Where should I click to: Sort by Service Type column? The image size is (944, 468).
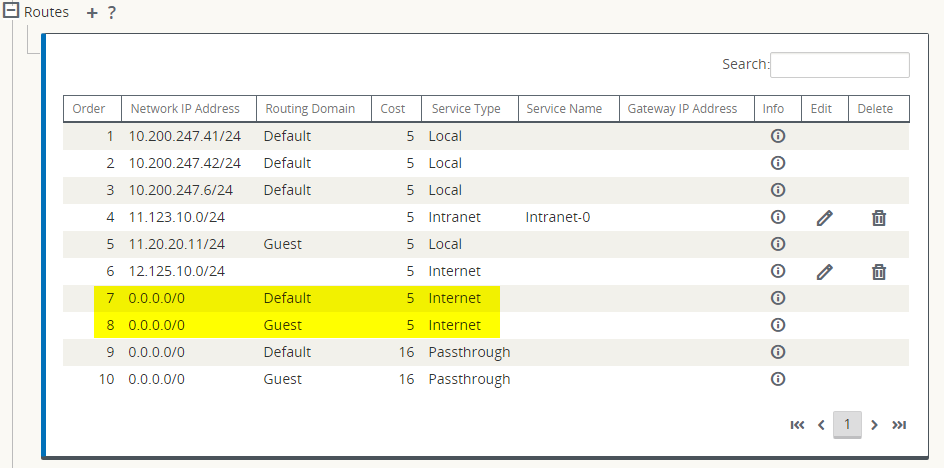click(x=470, y=109)
